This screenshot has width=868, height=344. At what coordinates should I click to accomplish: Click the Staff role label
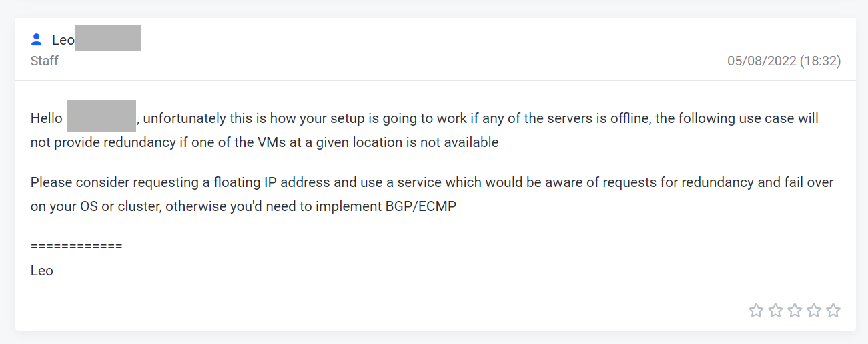[x=45, y=61]
